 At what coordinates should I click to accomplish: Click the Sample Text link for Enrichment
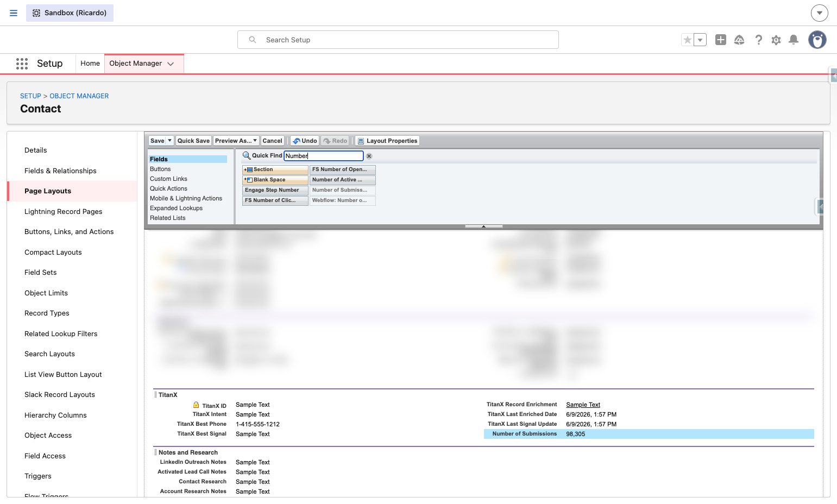point(583,405)
